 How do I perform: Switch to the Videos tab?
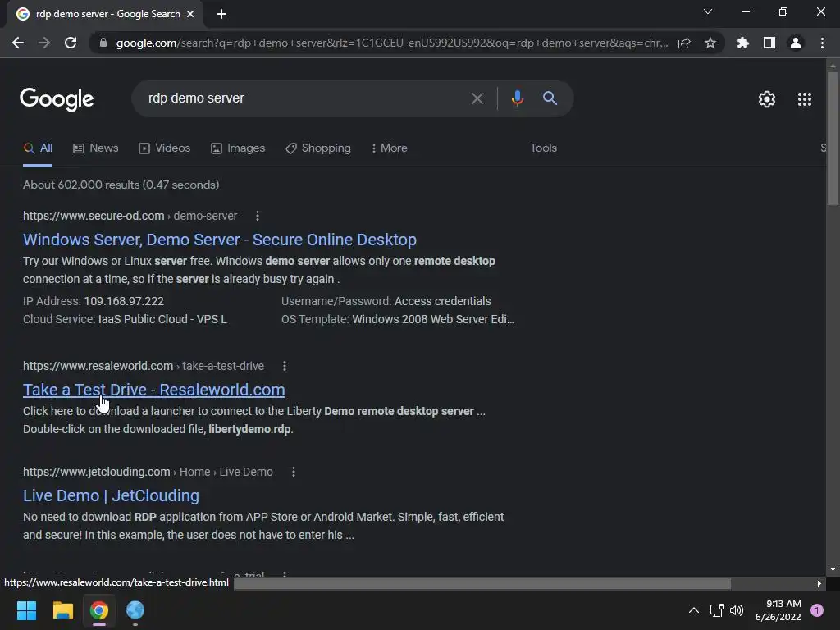(164, 148)
